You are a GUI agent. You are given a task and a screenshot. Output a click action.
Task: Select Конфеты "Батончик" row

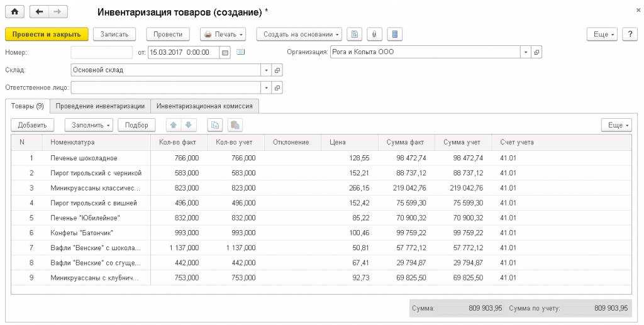click(321, 233)
